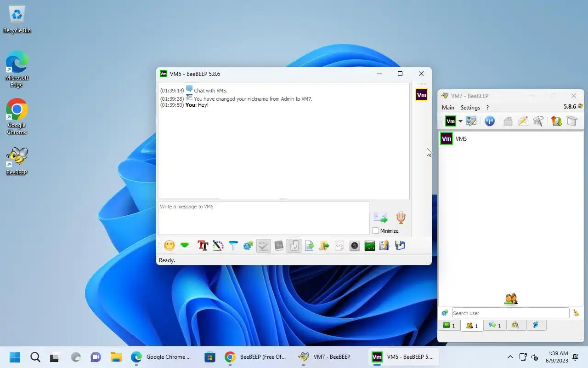Click the two-people icon above search field

(x=511, y=299)
